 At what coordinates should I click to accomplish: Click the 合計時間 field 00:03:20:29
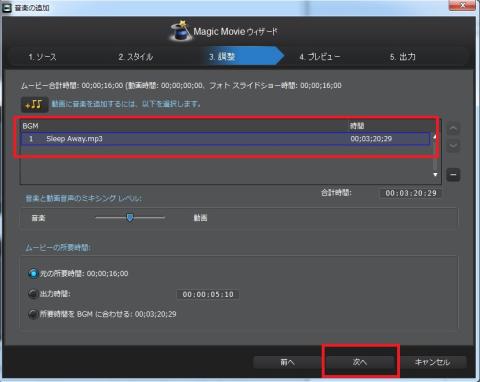411,193
